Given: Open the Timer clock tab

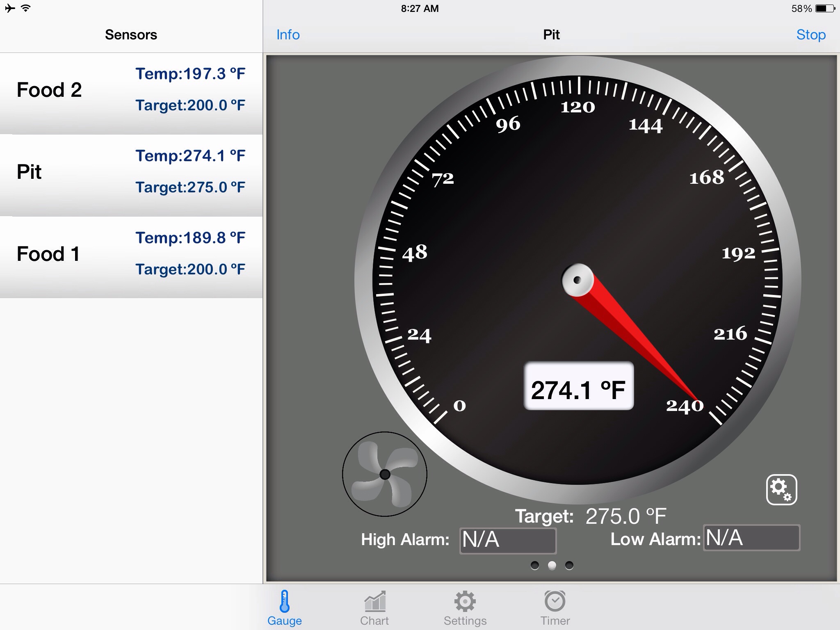Looking at the screenshot, I should 555,602.
